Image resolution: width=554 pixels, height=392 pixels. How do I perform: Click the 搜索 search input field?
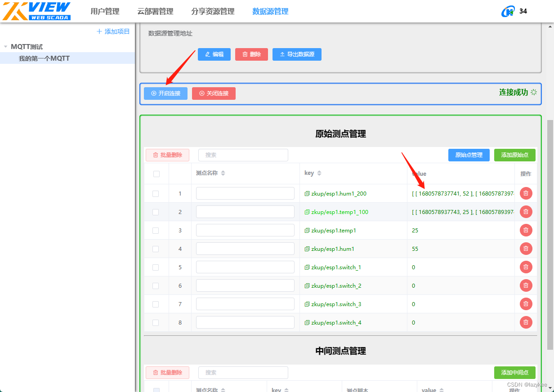[x=243, y=155]
